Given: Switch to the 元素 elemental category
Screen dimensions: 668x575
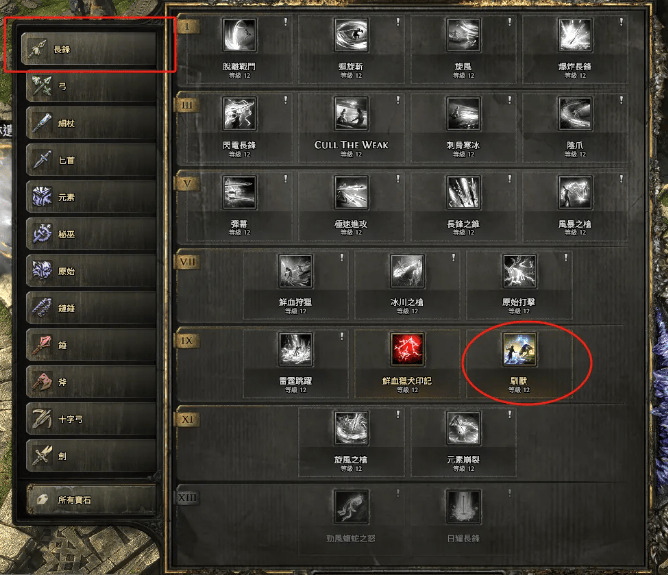Looking at the screenshot, I should (x=91, y=197).
